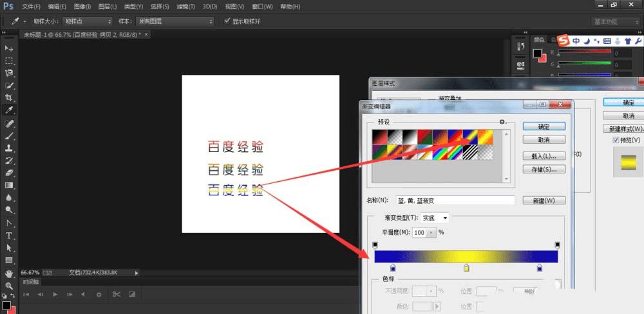The image size is (644, 314).
Task: Select the Path Selection tool
Action: point(8,248)
